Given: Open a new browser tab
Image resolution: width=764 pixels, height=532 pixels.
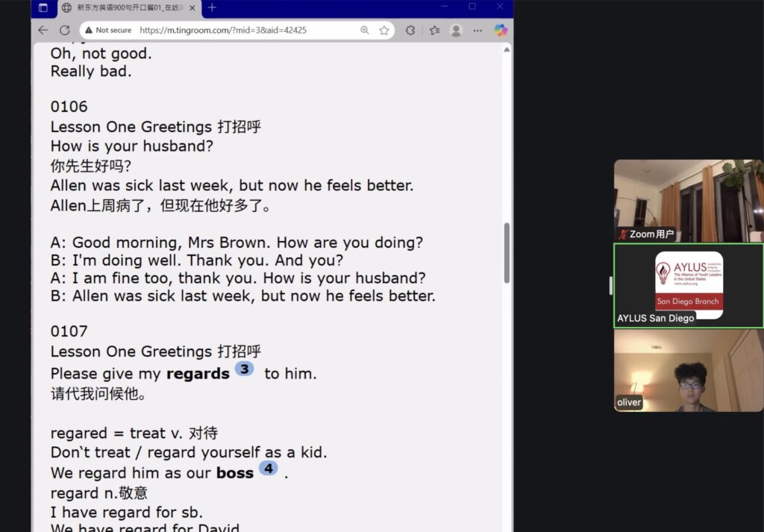Looking at the screenshot, I should click(212, 7).
